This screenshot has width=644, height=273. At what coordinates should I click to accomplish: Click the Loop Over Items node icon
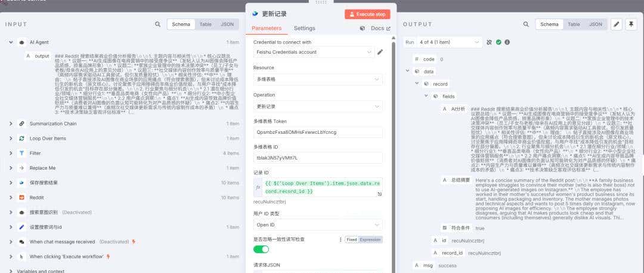[x=22, y=139]
